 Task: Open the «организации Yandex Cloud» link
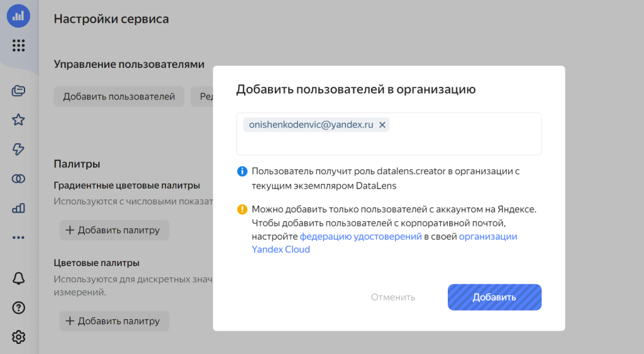488,236
